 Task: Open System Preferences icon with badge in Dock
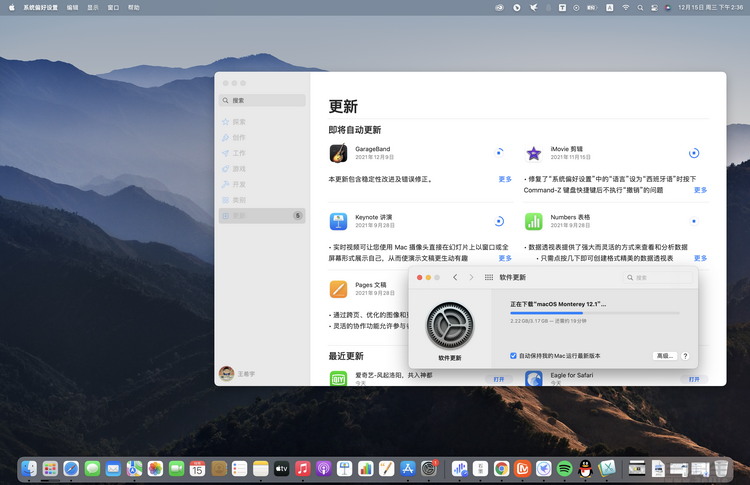[x=429, y=469]
